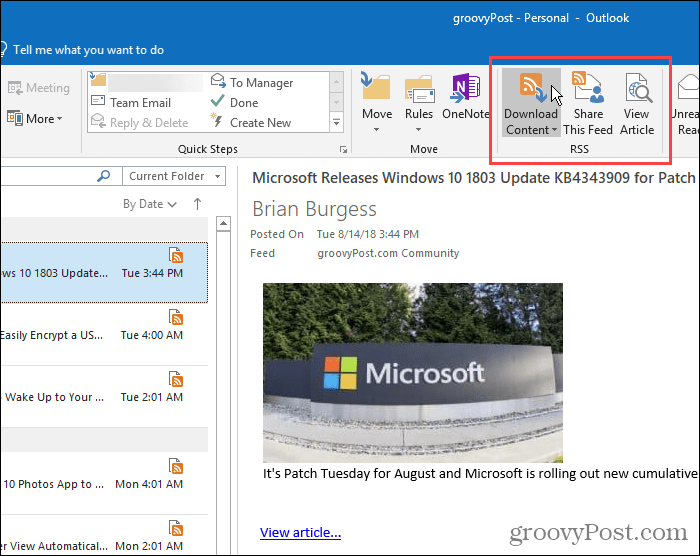
Task: Select the View Automatical... message
Action: coord(104,536)
